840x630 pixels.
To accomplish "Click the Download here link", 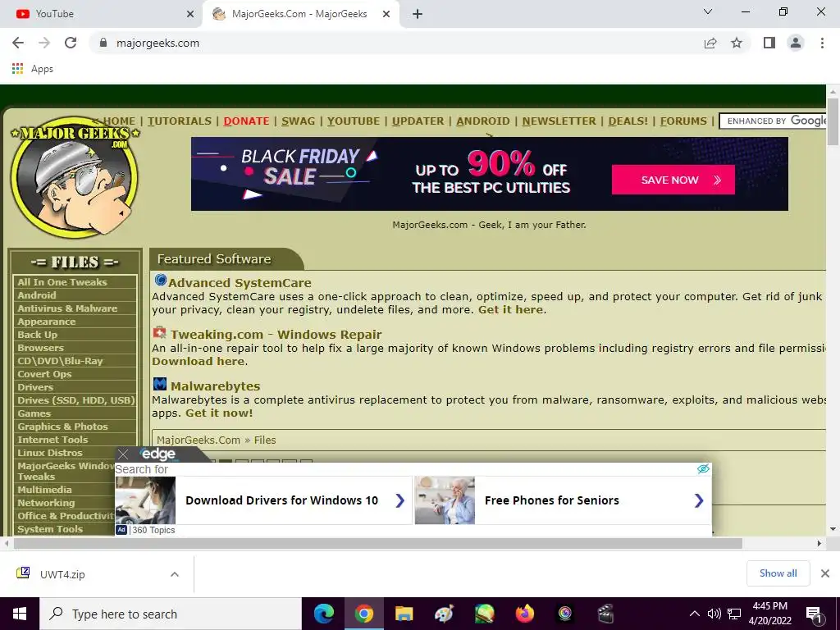I will 199,361.
